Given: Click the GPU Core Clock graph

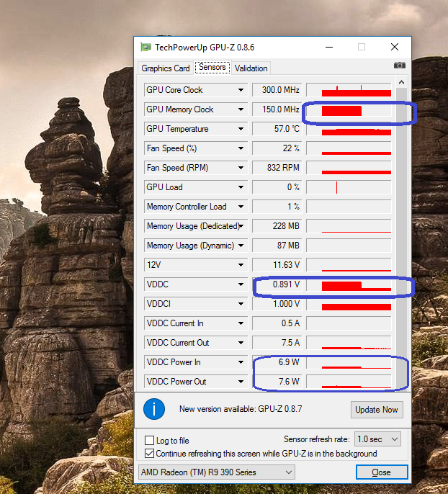Looking at the screenshot, I should (x=349, y=90).
